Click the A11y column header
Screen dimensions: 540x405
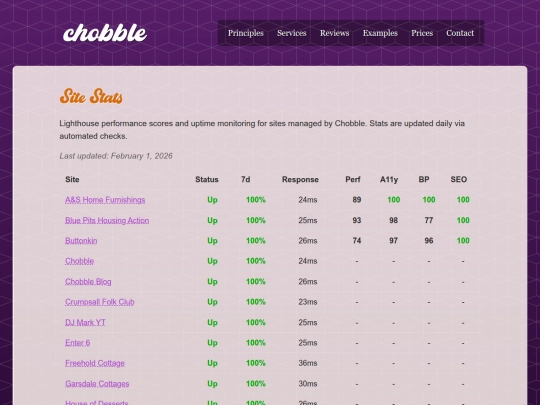click(x=389, y=179)
